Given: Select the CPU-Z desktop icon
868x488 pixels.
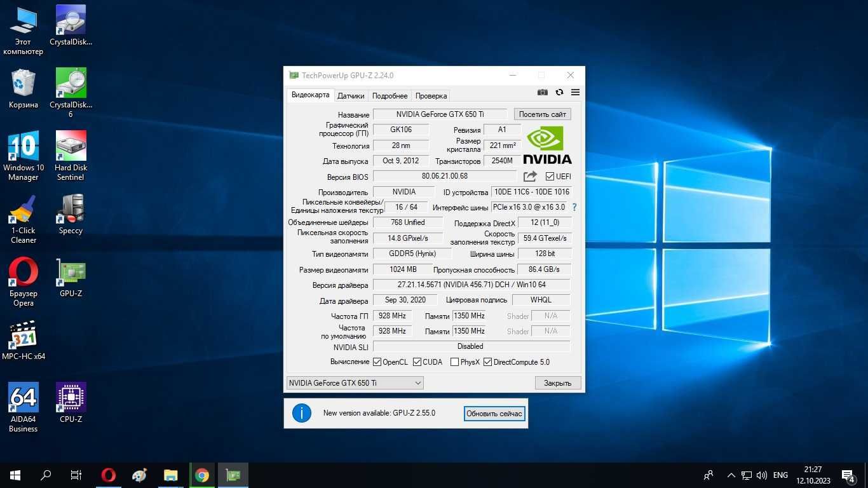Looking at the screenshot, I should (x=71, y=403).
